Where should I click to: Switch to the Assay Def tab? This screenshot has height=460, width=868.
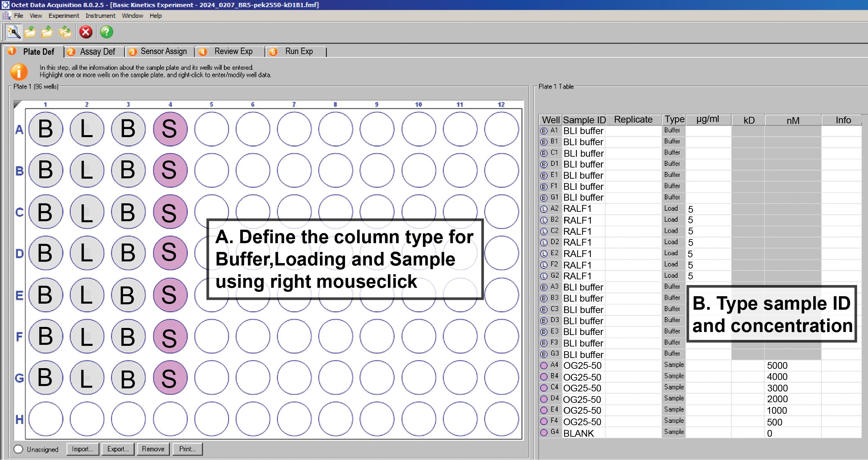pyautogui.click(x=95, y=52)
